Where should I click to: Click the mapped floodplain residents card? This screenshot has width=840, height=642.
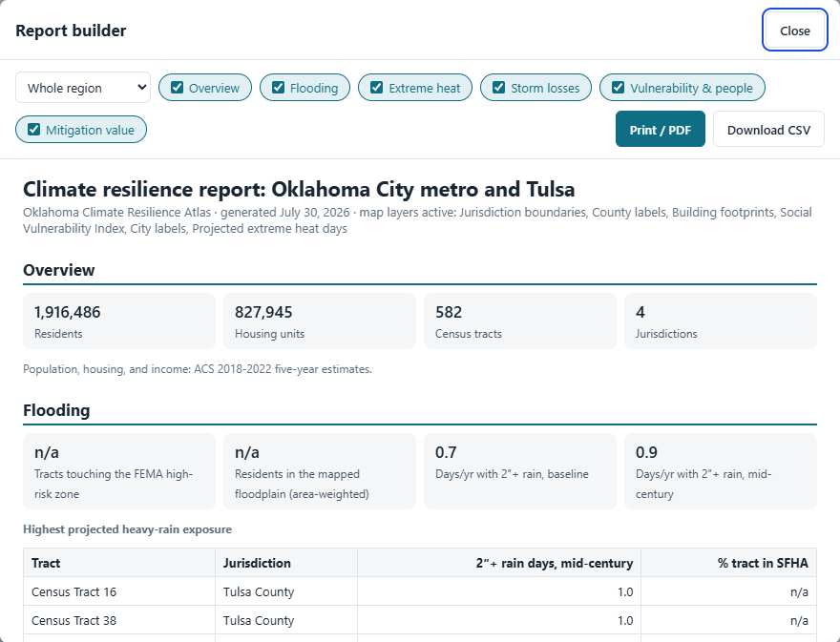coord(319,471)
